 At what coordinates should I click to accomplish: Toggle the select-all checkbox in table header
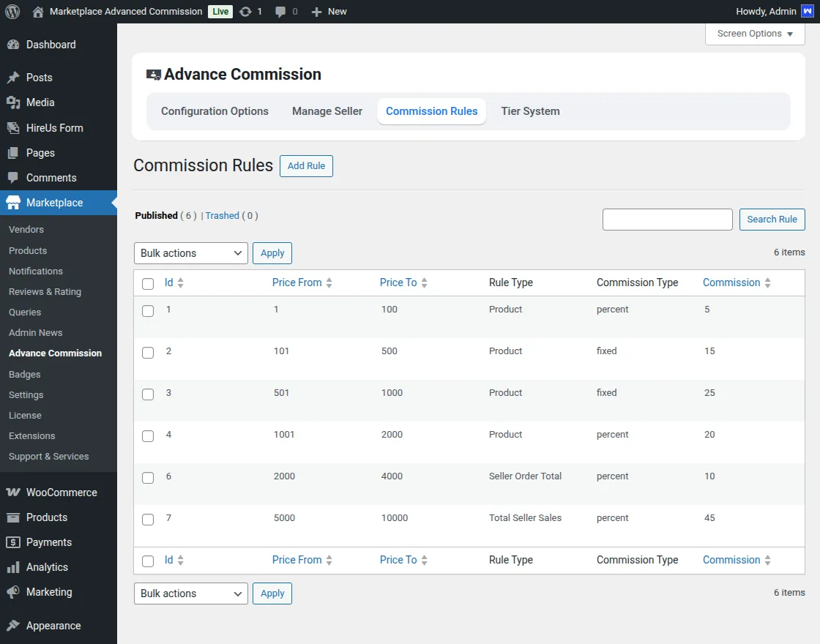point(148,284)
